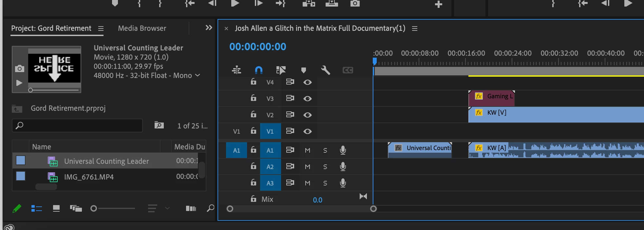Toggle A2 track targeting button
Image resolution: width=644 pixels, height=230 pixels.
point(270,167)
